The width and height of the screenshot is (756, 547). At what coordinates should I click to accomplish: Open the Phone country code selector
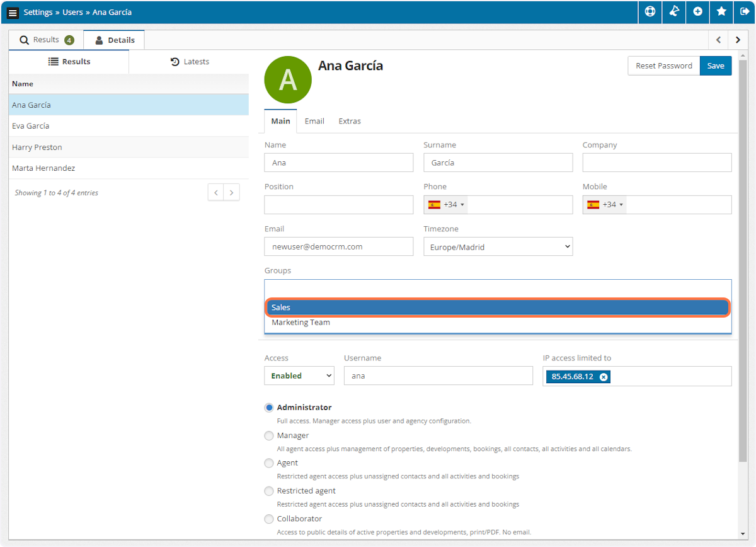pyautogui.click(x=446, y=205)
